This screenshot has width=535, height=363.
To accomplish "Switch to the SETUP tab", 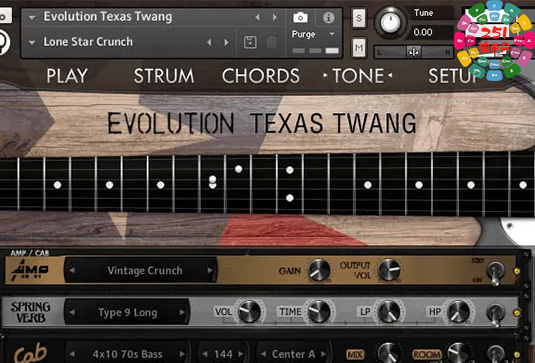I will [454, 76].
